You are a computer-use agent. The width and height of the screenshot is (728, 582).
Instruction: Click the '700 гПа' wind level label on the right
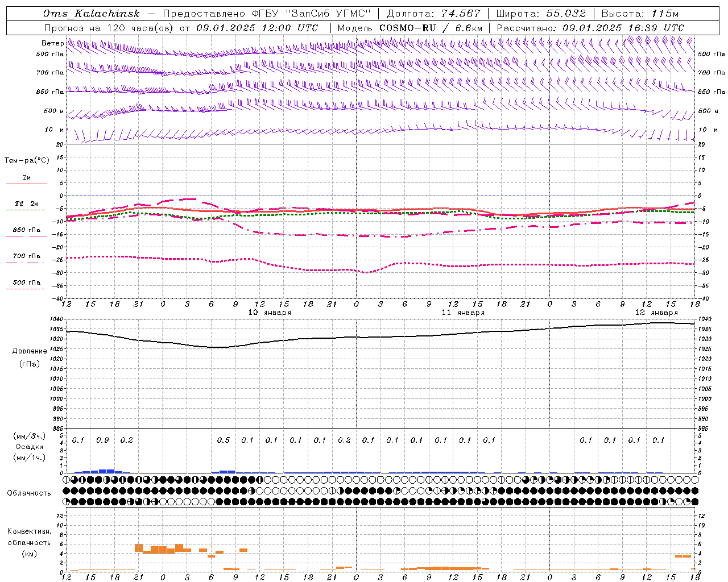(712, 73)
